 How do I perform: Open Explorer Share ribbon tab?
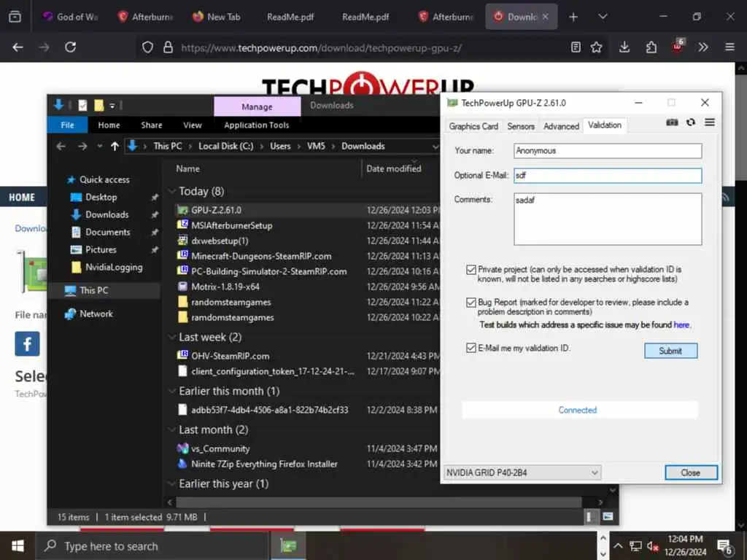point(152,125)
